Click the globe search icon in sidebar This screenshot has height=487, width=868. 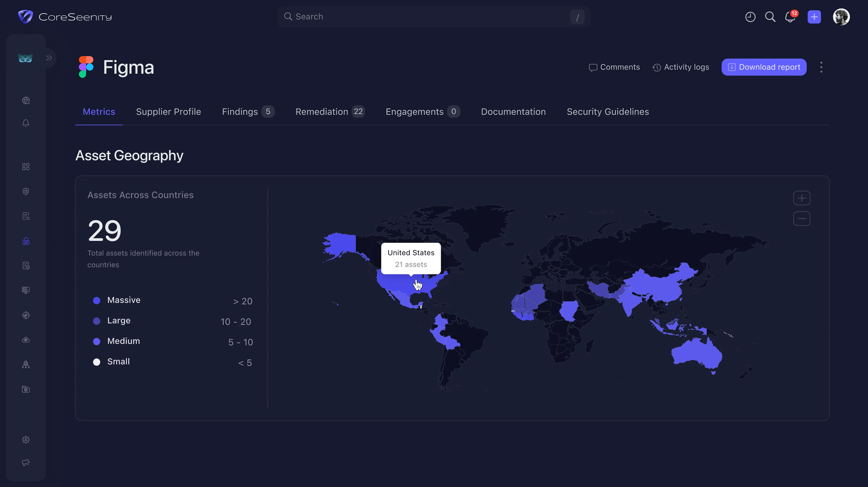coord(26,100)
